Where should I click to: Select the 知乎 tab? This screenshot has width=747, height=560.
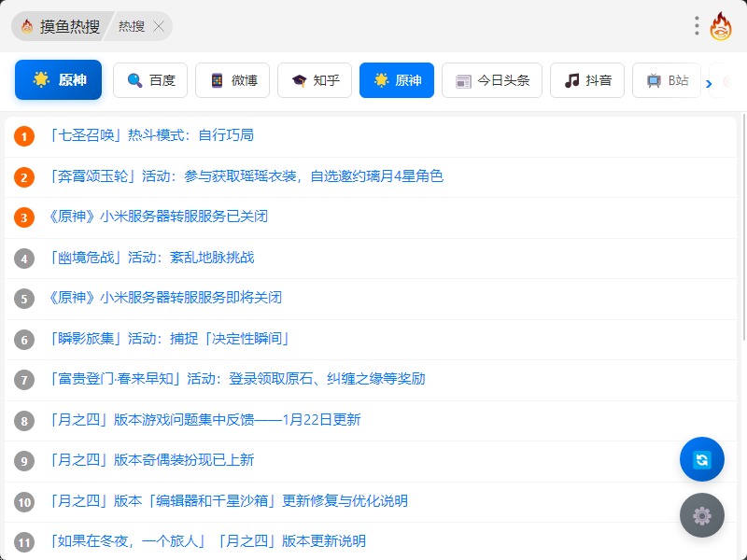pos(315,80)
